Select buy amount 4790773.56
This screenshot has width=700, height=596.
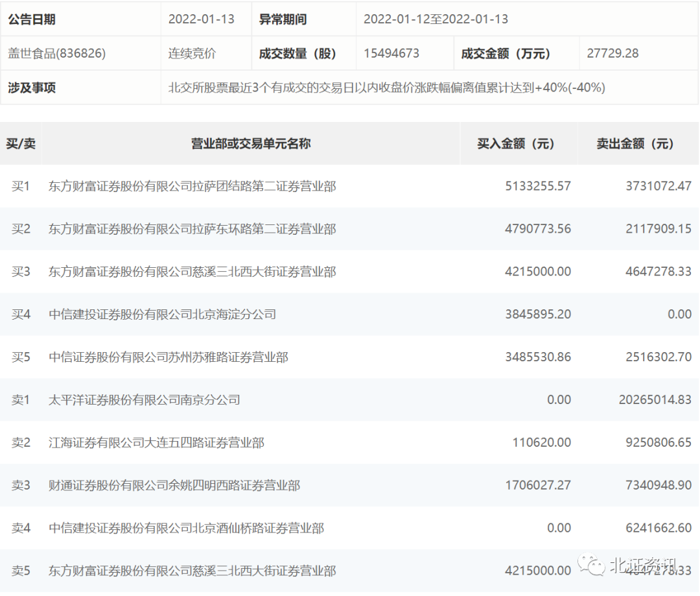point(538,229)
